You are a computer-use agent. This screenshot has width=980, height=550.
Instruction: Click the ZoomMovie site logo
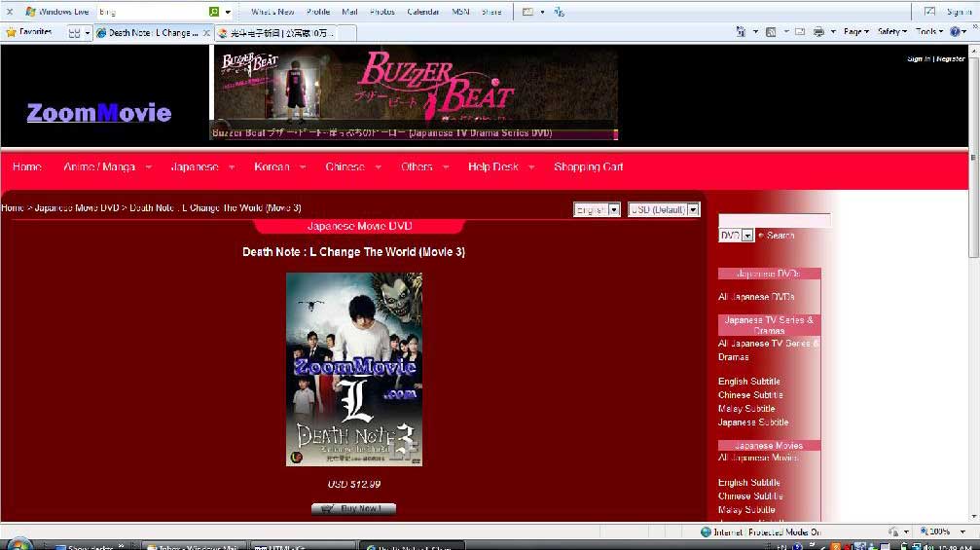98,113
